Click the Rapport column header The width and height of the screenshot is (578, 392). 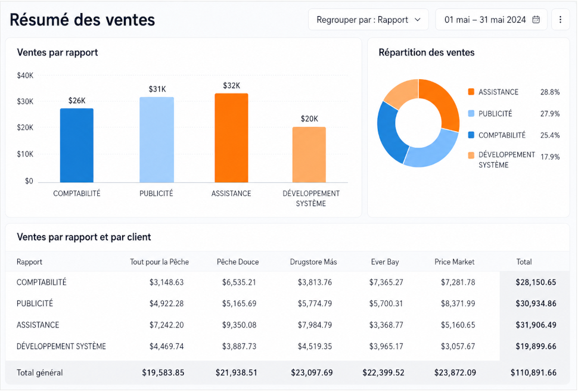tap(29, 262)
